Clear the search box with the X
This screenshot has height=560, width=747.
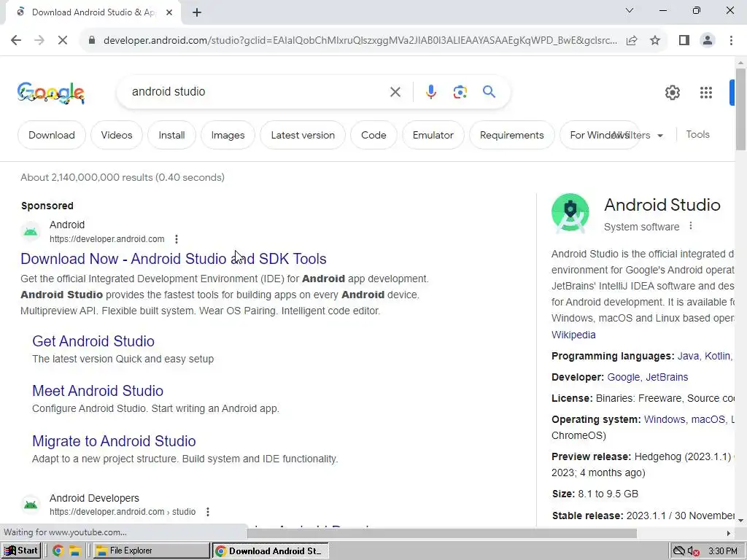(x=395, y=92)
